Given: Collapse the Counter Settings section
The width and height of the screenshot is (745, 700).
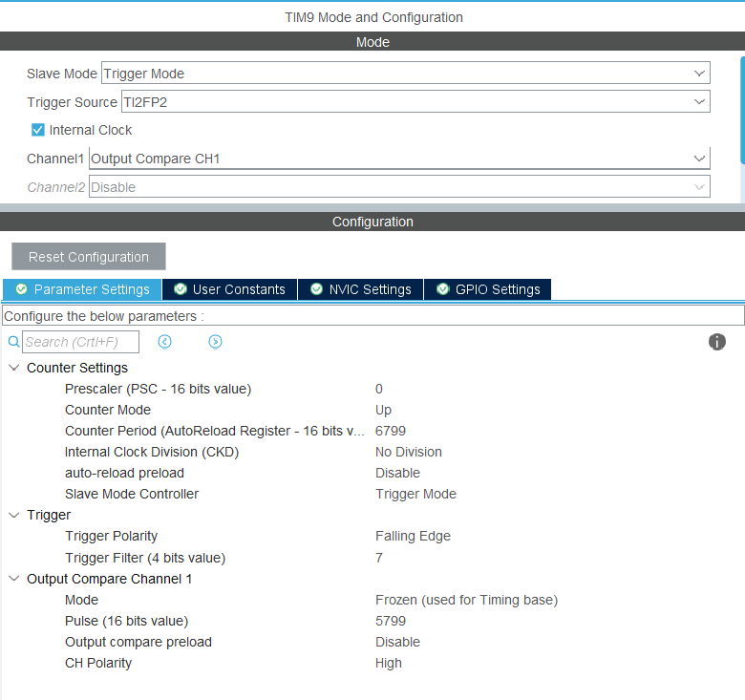Looking at the screenshot, I should click(x=13, y=368).
